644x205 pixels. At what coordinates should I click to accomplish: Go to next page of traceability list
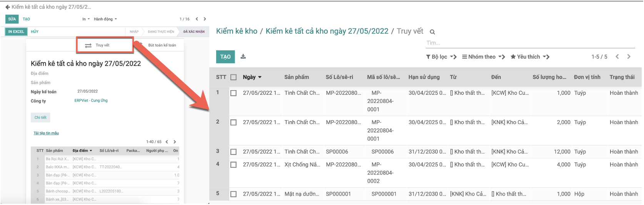pyautogui.click(x=629, y=56)
